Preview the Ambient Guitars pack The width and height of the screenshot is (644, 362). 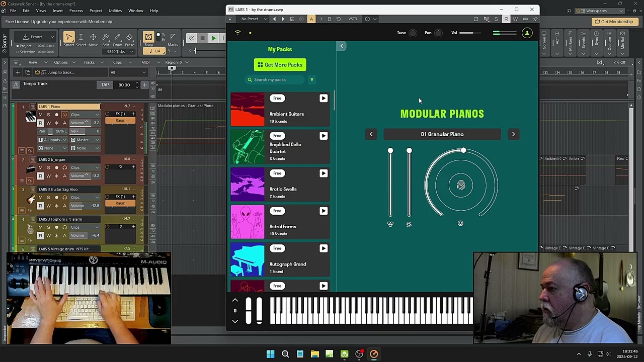pos(324,99)
